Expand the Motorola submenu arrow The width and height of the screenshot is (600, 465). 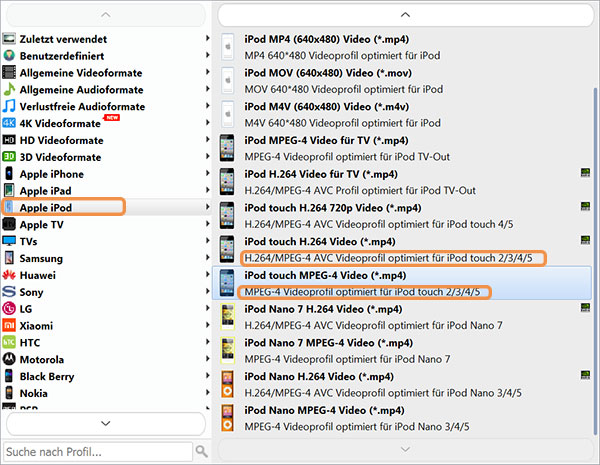tap(207, 359)
